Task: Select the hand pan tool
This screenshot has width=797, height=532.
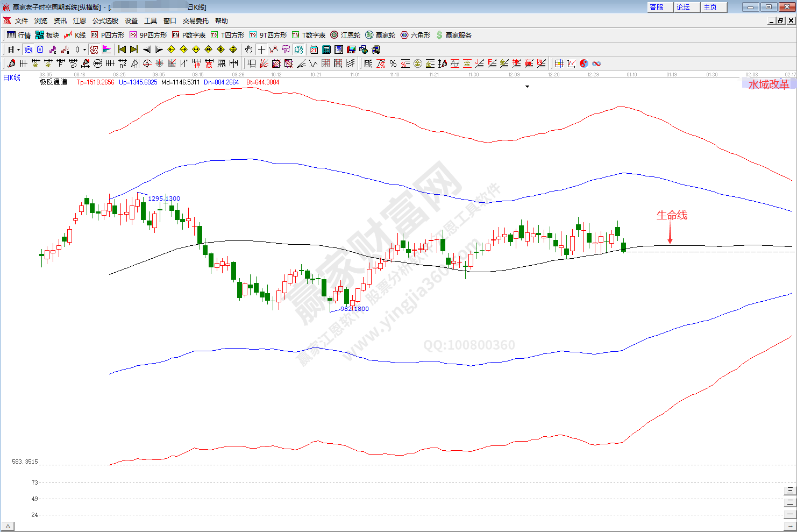Action: point(248,49)
